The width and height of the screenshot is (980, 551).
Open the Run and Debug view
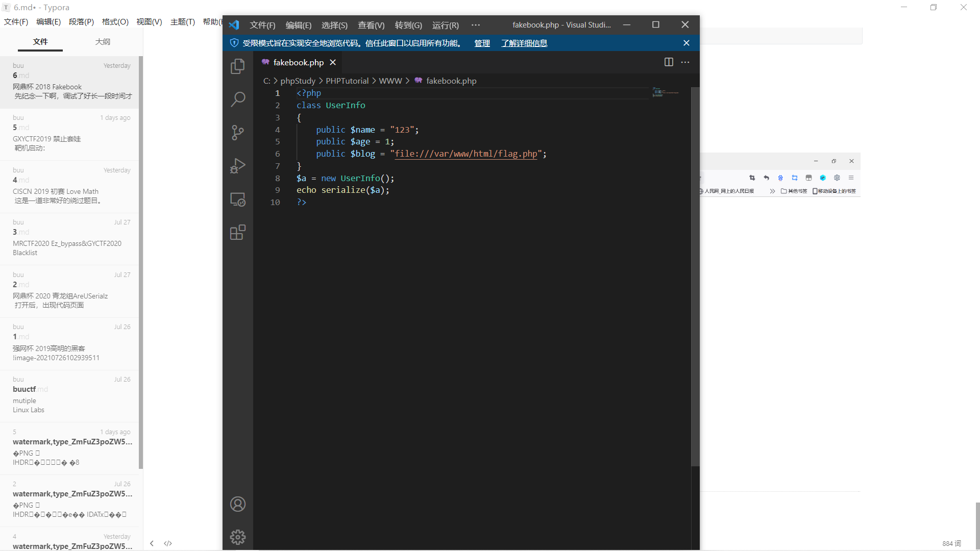238,166
